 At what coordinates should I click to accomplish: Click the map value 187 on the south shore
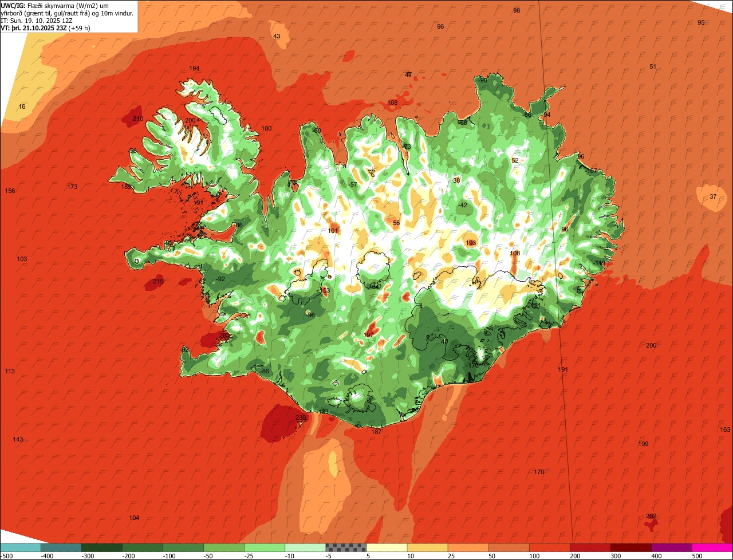tap(376, 432)
